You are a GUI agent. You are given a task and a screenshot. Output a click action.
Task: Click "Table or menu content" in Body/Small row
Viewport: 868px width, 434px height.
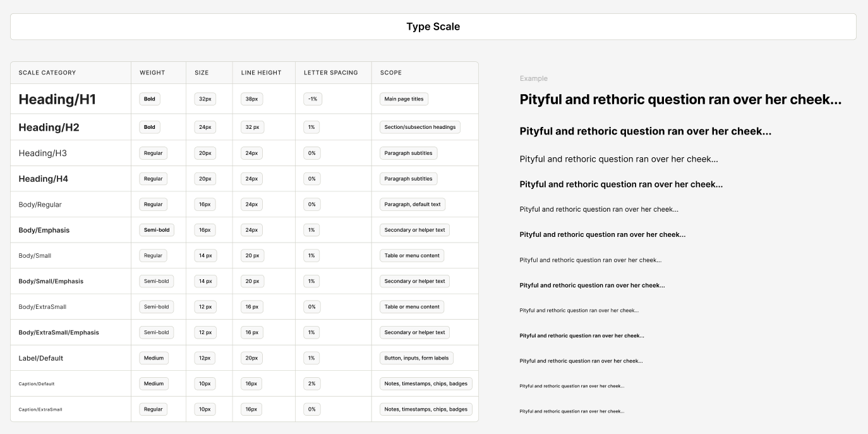coord(412,256)
